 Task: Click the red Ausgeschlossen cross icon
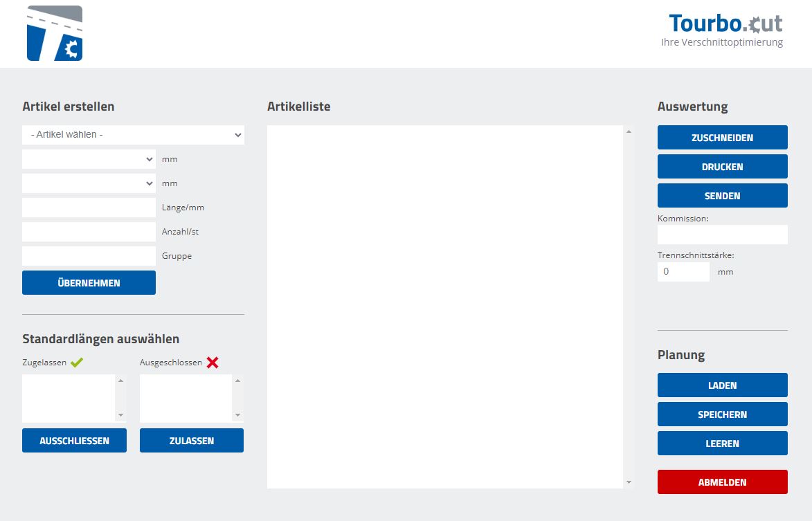213,362
